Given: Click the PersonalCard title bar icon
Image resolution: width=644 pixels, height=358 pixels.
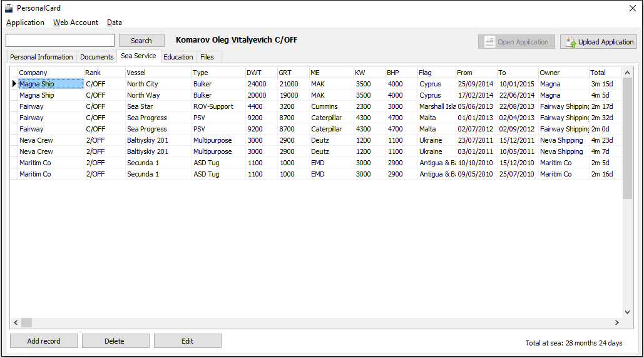Looking at the screenshot, I should click(x=9, y=8).
